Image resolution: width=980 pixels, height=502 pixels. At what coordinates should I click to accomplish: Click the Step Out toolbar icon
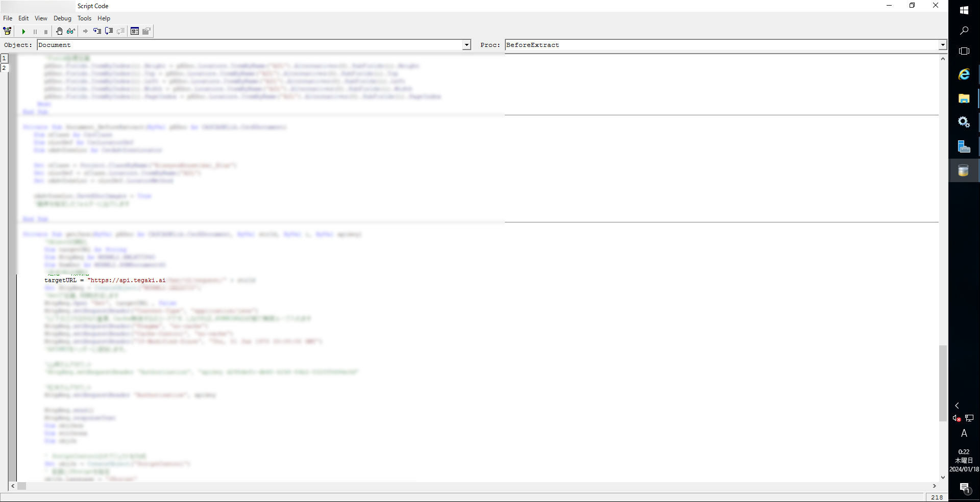120,31
